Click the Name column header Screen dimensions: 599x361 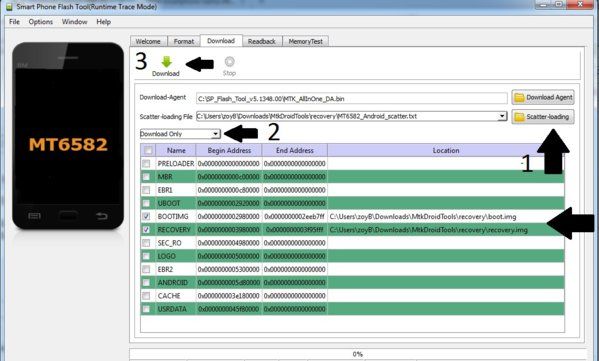176,151
